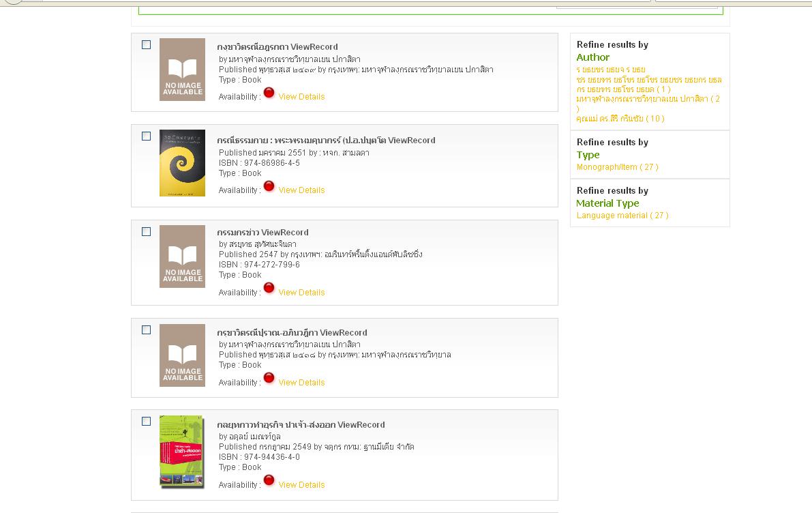This screenshot has width=812, height=513.
Task: Open View Details for ISBN 974-94436-4-0
Action: [301, 485]
